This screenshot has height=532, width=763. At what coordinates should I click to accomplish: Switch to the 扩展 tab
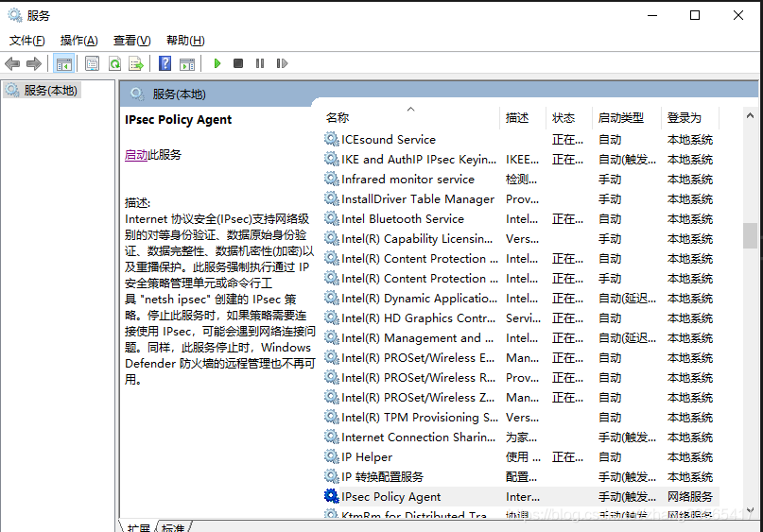click(x=138, y=527)
